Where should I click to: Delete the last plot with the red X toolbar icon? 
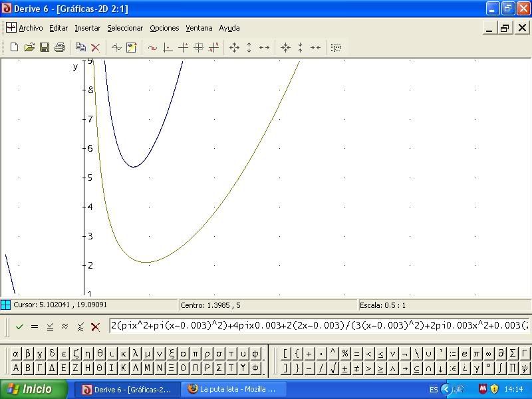(x=95, y=47)
